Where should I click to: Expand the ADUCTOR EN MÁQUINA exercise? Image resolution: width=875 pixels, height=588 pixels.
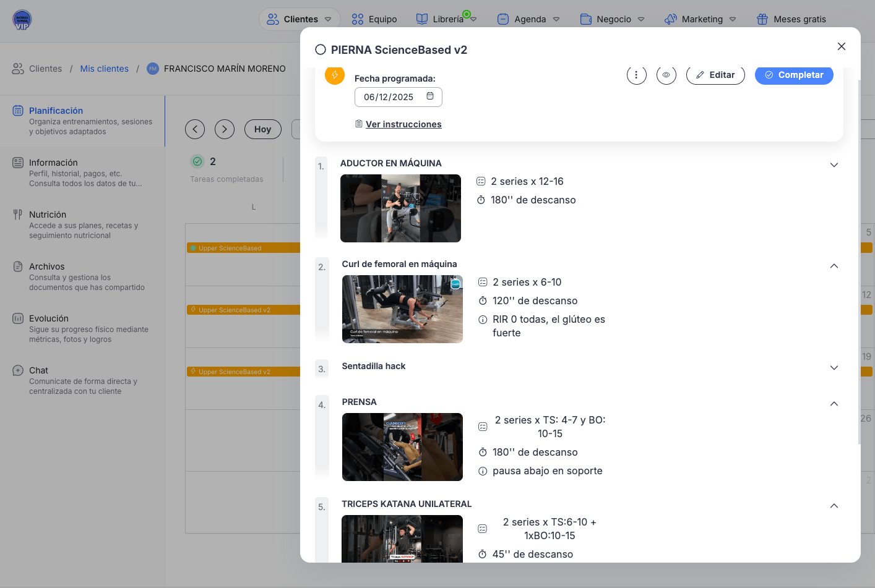coord(834,165)
